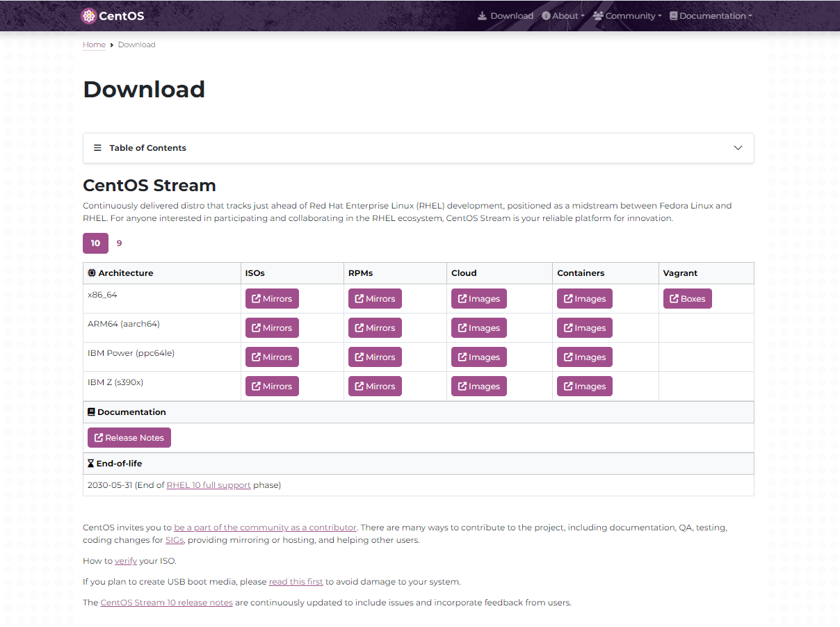840x627 pixels.
Task: Open ARM64 Cloud Images
Action: click(x=479, y=328)
